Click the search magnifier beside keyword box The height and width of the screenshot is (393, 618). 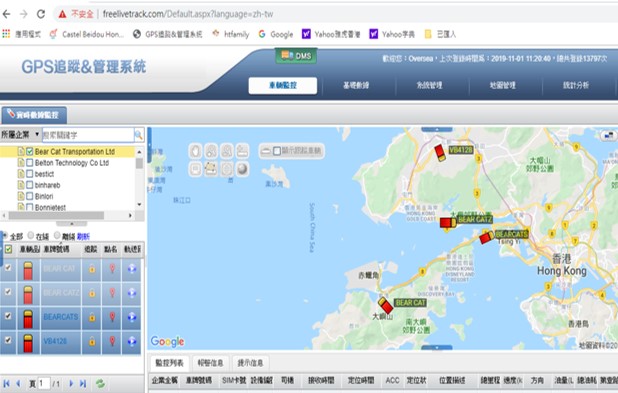(139, 135)
